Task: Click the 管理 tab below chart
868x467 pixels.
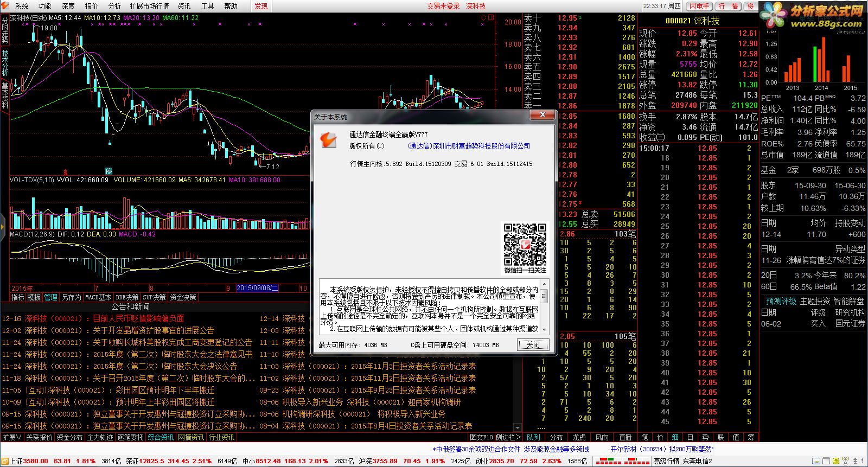Action: (x=51, y=297)
